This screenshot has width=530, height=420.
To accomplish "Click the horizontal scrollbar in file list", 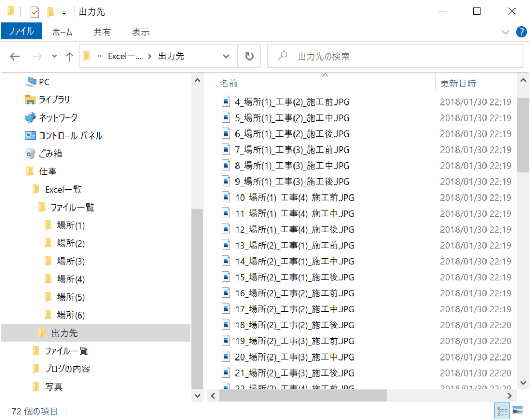I will 302,396.
